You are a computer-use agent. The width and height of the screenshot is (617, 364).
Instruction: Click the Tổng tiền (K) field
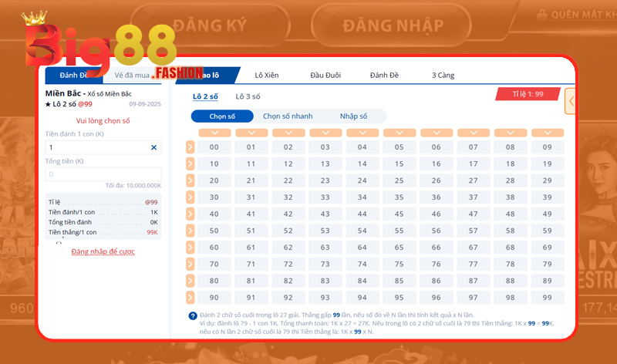pos(103,174)
